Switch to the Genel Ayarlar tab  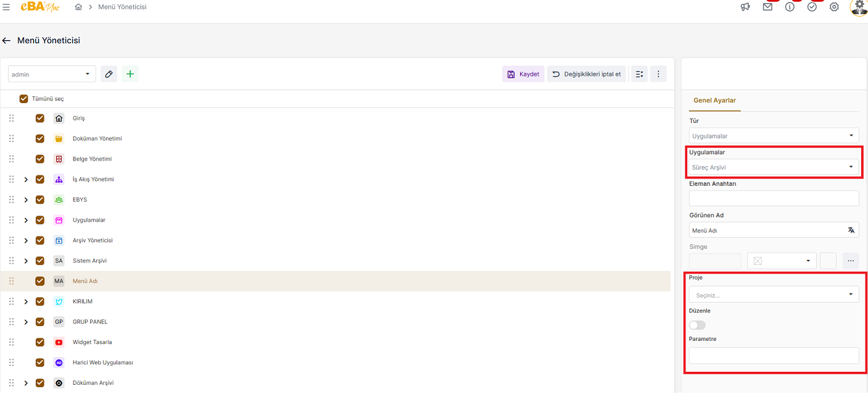pyautogui.click(x=714, y=100)
